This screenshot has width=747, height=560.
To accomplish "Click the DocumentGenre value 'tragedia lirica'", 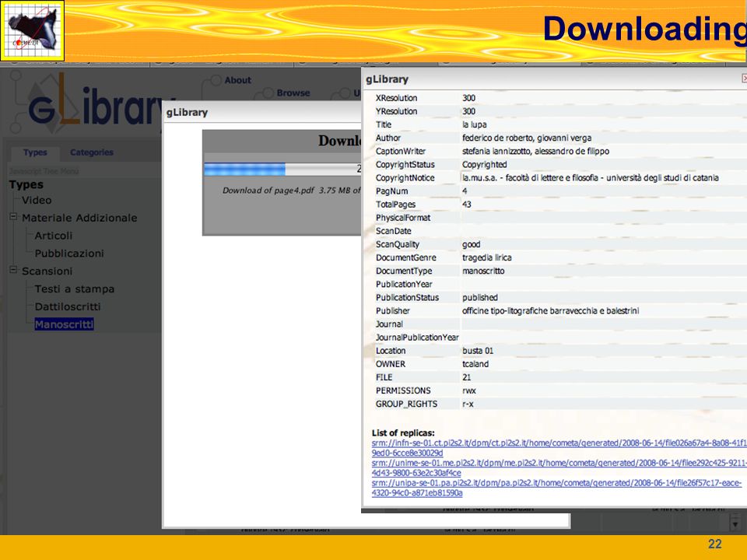I will click(486, 257).
